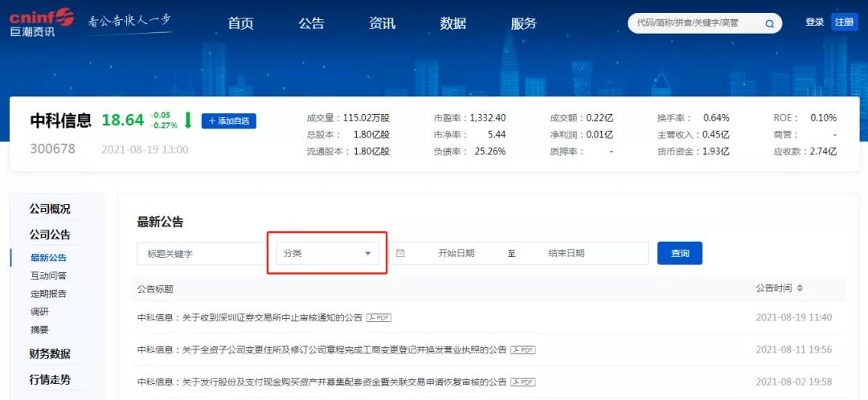The width and height of the screenshot is (868, 400).
Task: Focus the 开始日期 start date field
Action: click(x=457, y=253)
